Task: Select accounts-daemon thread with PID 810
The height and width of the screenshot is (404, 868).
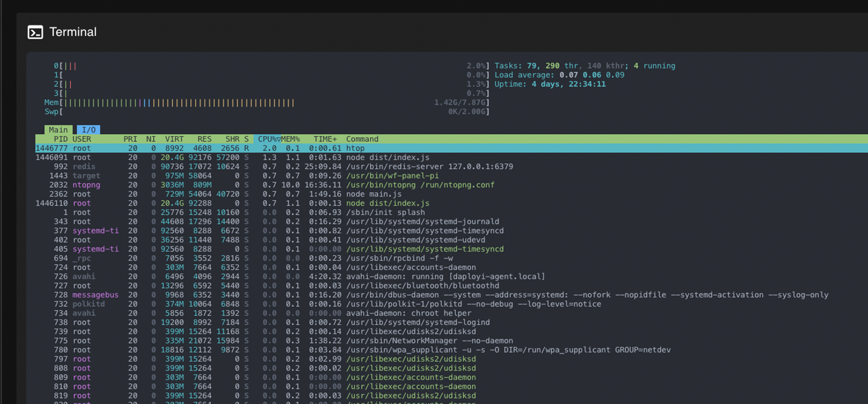Action: [x=451, y=386]
